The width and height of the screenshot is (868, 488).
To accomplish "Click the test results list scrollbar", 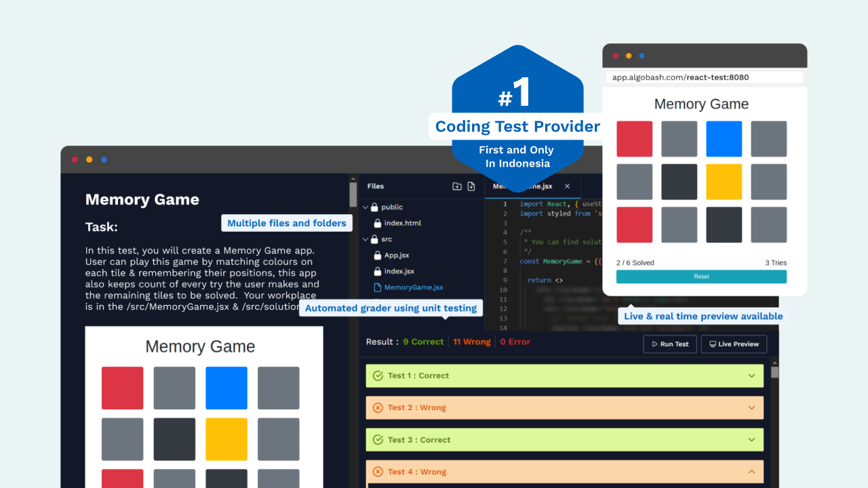I will click(775, 372).
